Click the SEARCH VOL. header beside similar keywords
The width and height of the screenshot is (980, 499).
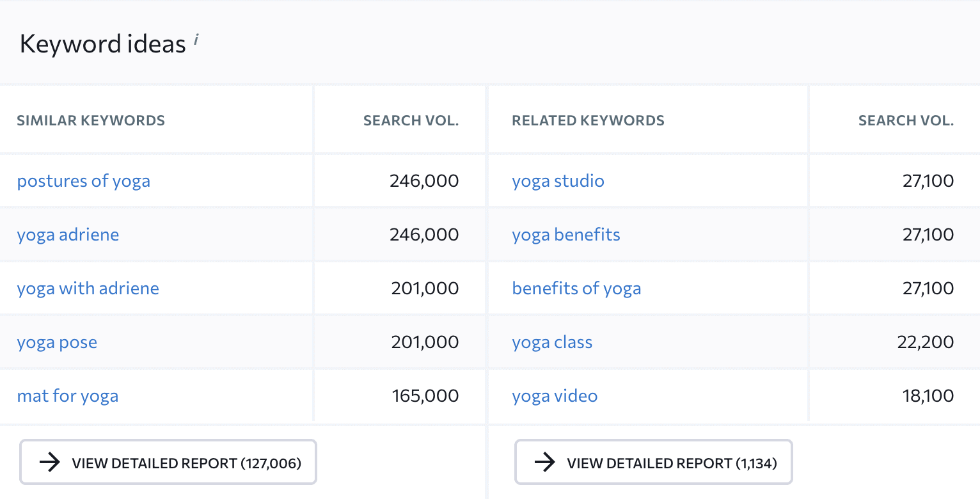[x=411, y=120]
